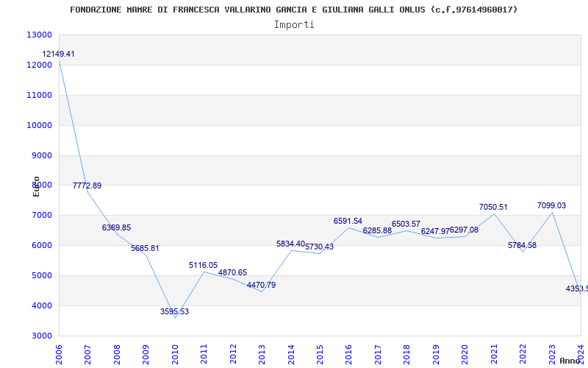Click the 6369.85 data label
588x368 pixels.
(116, 227)
